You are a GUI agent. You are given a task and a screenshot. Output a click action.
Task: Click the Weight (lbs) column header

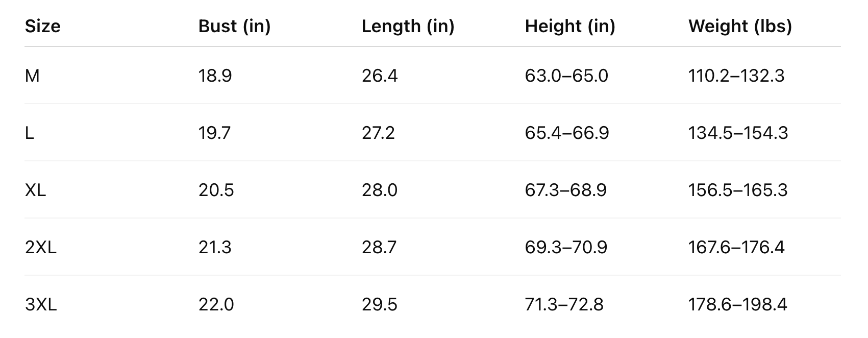pyautogui.click(x=740, y=26)
